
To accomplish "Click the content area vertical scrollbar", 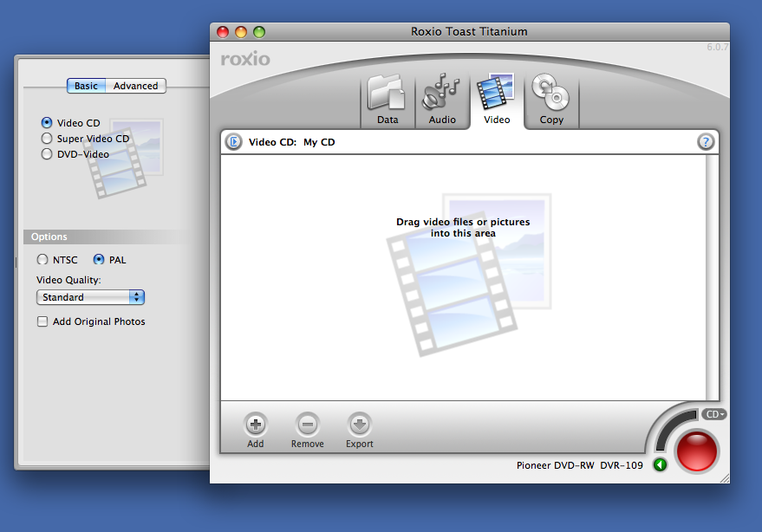I will (x=712, y=277).
